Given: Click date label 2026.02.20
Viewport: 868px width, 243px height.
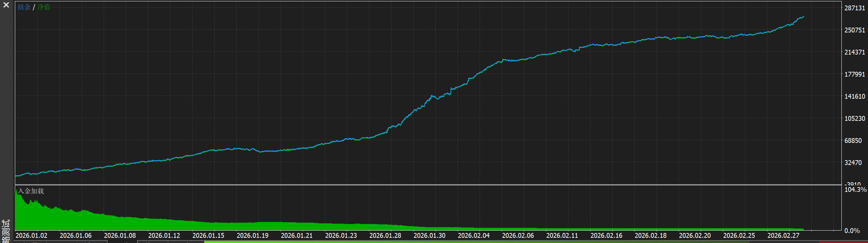Looking at the screenshot, I should coord(695,235).
